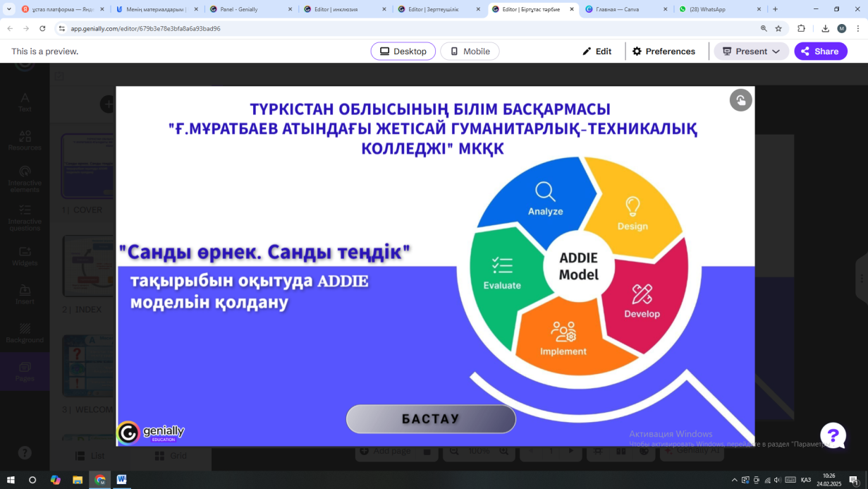Open Word from the taskbar

pyautogui.click(x=121, y=480)
